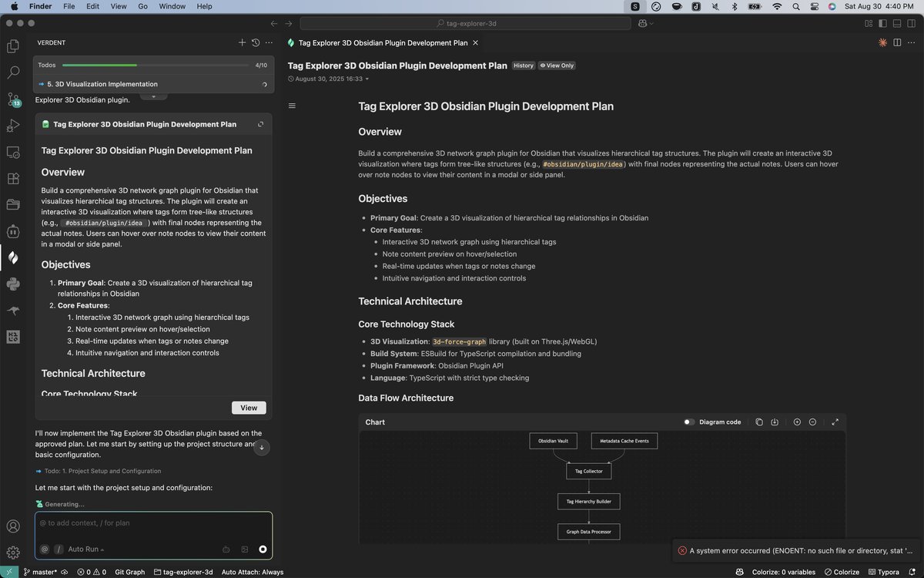Viewport: 924px width, 578px height.
Task: Toggle the document outline hamburger icon
Action: (292, 106)
